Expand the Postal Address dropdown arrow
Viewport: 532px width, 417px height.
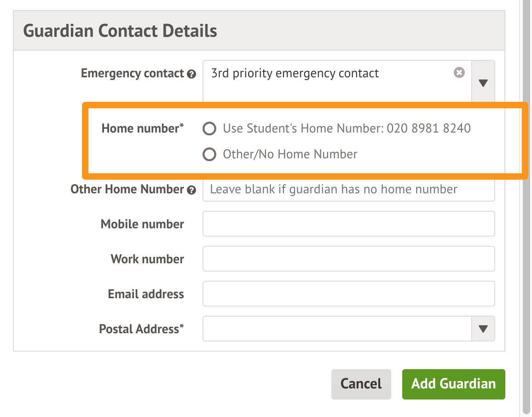point(483,329)
